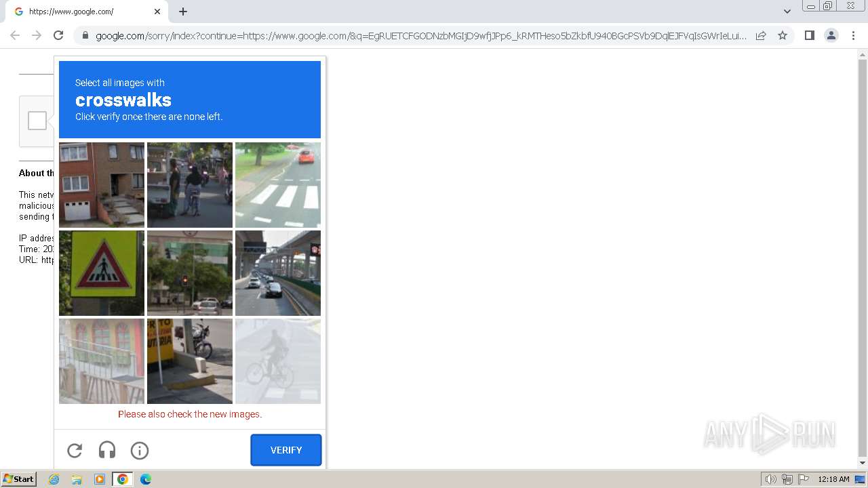
Task: Open the Chrome profile avatar menu
Action: [831, 35]
